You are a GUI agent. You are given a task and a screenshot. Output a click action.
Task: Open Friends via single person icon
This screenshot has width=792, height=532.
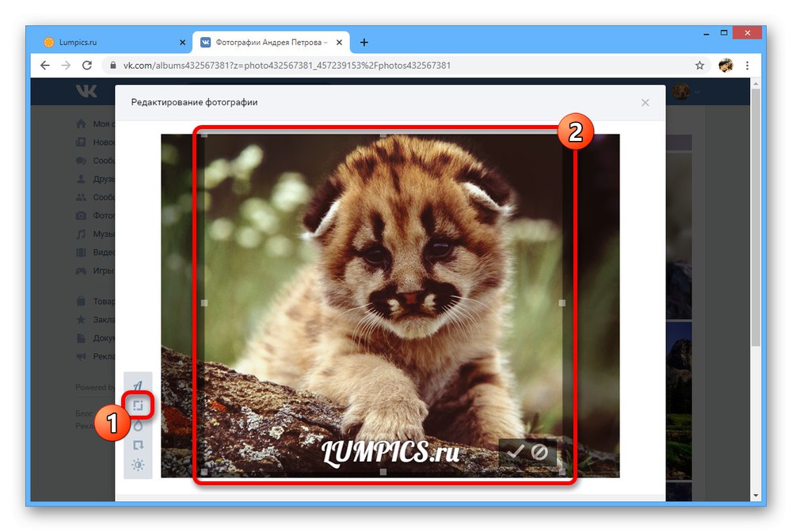coord(81,179)
